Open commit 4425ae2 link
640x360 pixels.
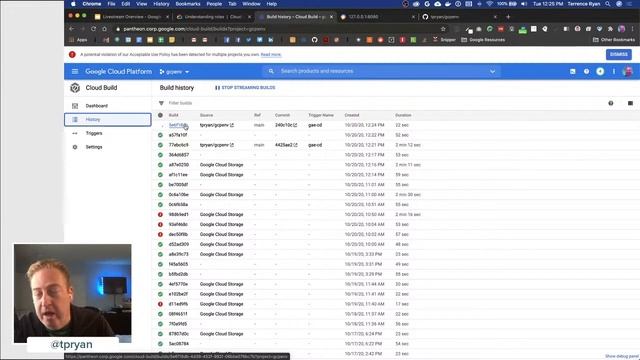pos(286,145)
